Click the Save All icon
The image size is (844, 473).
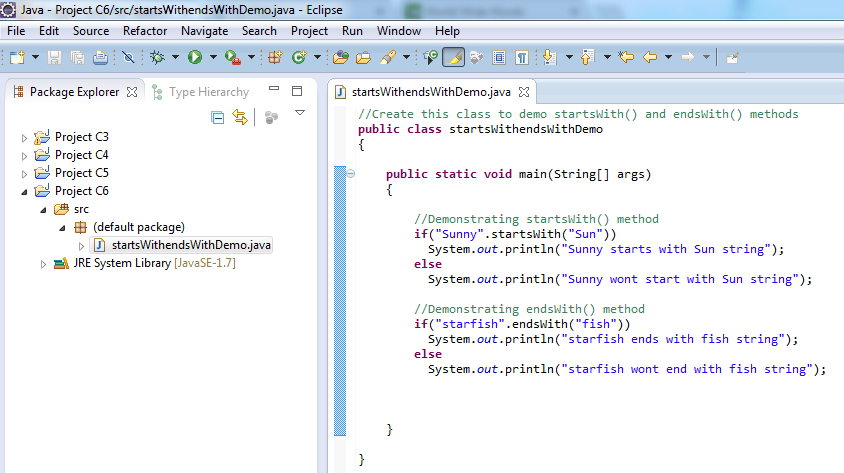click(77, 57)
